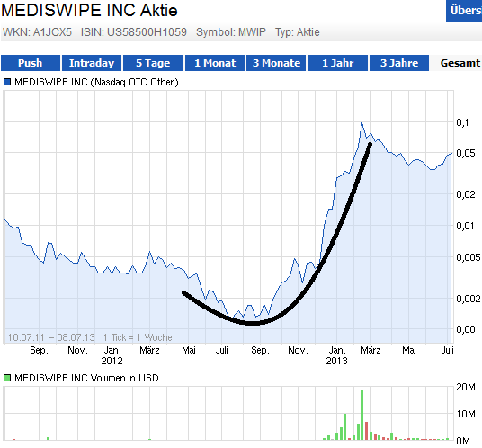Viewport: 482px width, 448px height.
Task: Click the MEDISWIPE INC (Nasdaq OTC Other) legend label
Action: (x=96, y=82)
